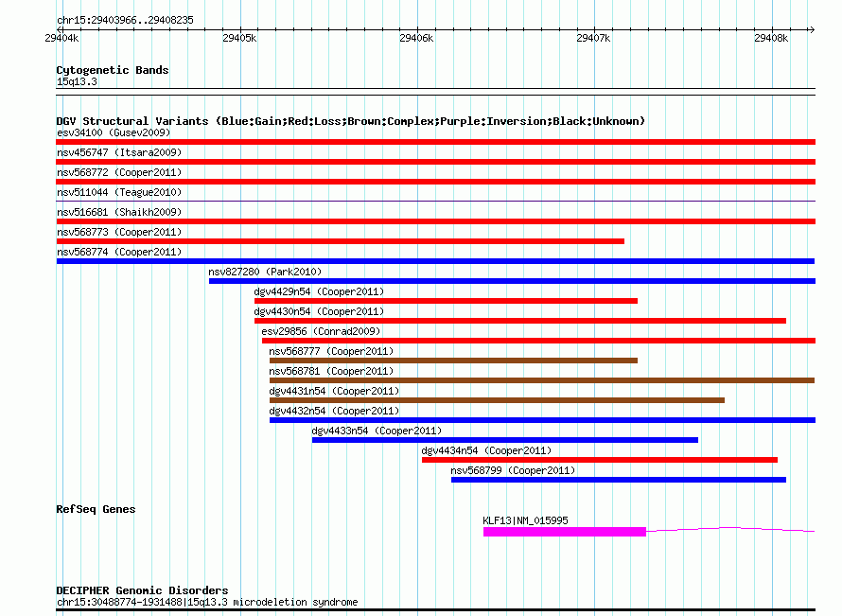The height and width of the screenshot is (616, 842).
Task: Open the nsv568799 (Cooper2011) label
Action: click(x=513, y=470)
